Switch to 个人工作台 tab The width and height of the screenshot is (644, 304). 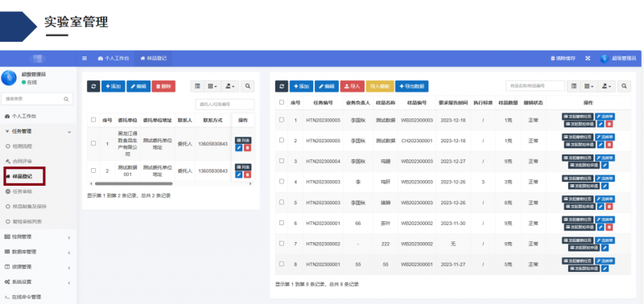tap(114, 58)
